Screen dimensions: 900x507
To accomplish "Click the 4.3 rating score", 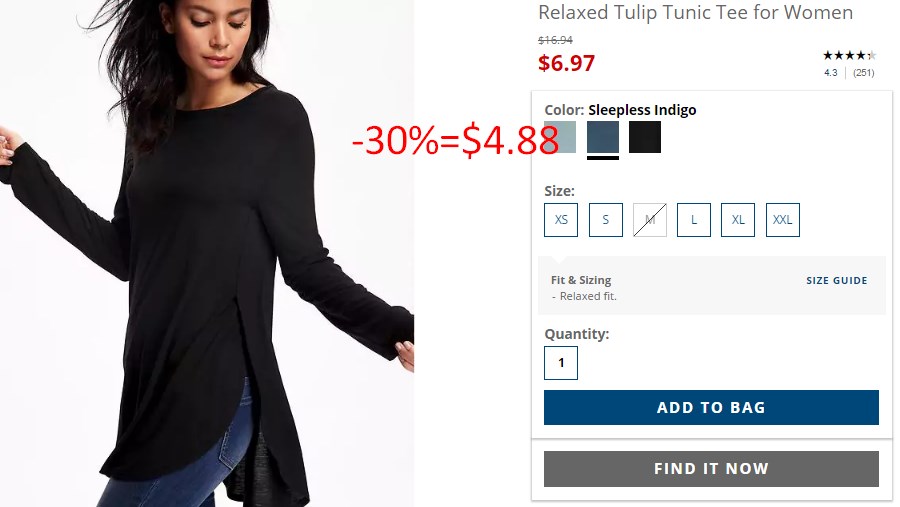I will [831, 73].
